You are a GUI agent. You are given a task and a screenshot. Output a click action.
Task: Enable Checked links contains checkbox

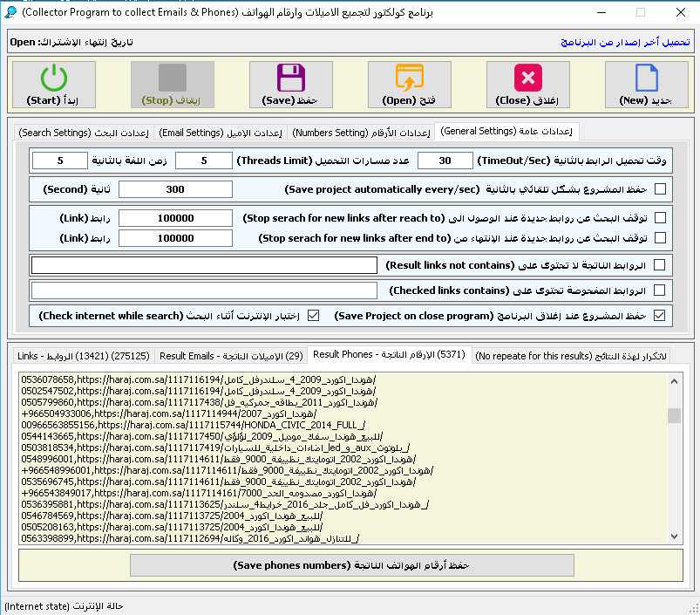[x=659, y=290]
